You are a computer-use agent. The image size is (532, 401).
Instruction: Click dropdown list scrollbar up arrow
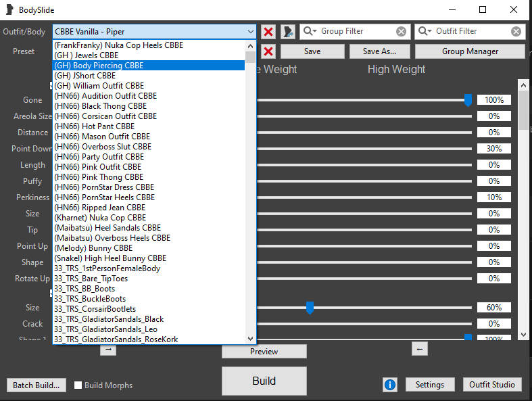click(250, 46)
